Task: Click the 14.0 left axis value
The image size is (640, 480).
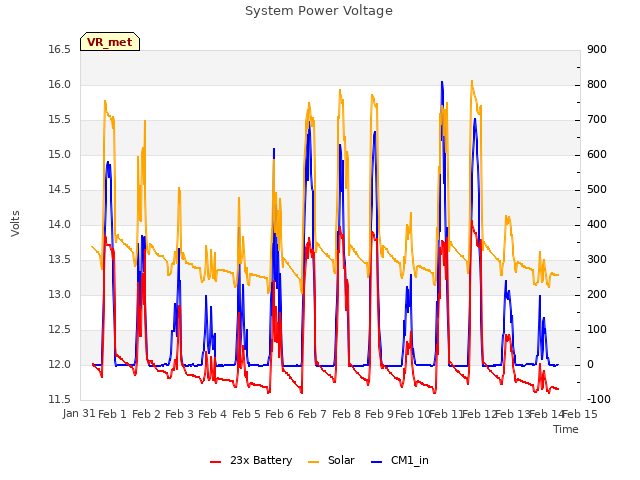Action: [x=60, y=224]
